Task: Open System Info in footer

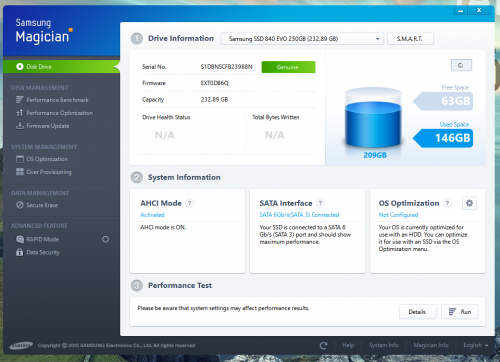Action: point(384,345)
